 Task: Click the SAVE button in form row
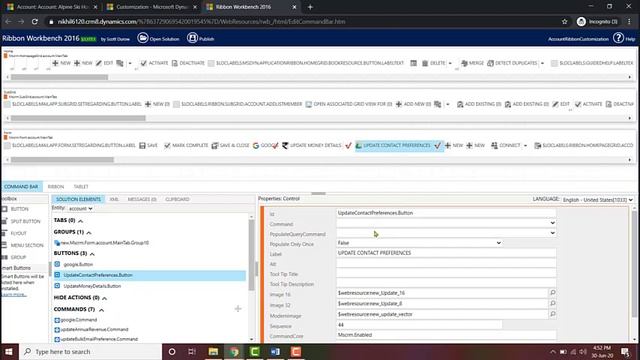[x=149, y=146]
